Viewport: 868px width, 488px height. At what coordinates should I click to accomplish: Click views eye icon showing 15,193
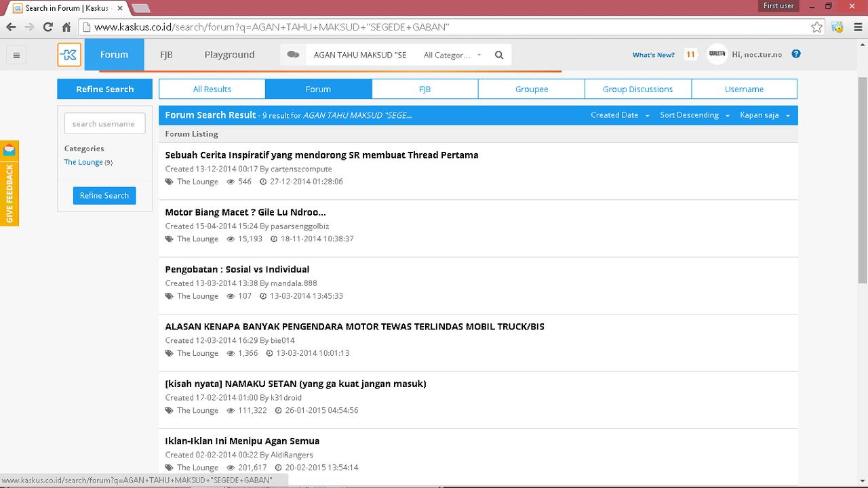click(231, 239)
